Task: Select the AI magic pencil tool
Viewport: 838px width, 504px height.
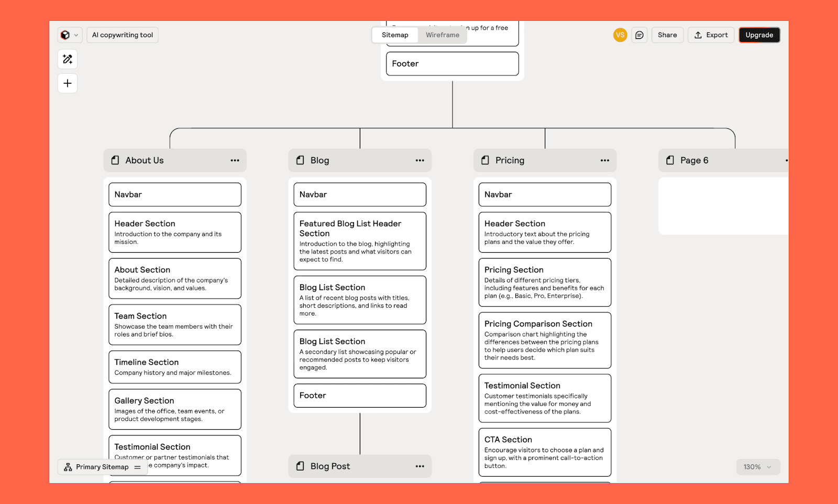Action: pos(67,59)
